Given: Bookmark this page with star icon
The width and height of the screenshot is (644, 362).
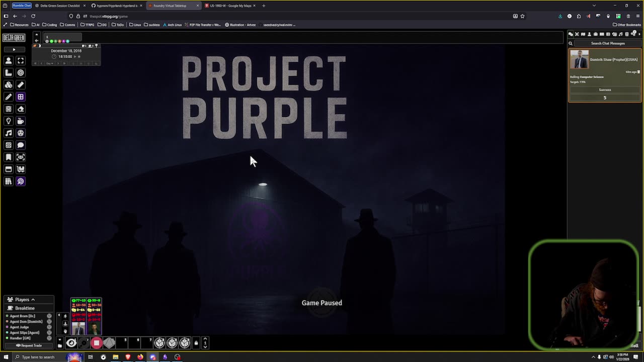Looking at the screenshot, I should click(522, 16).
